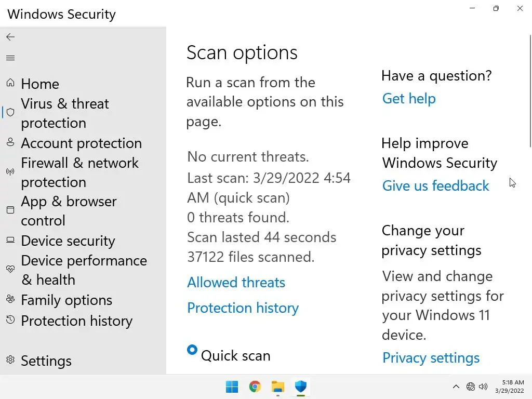The width and height of the screenshot is (532, 399).
Task: Click the Virus & threat protection shield icon
Action: point(10,113)
